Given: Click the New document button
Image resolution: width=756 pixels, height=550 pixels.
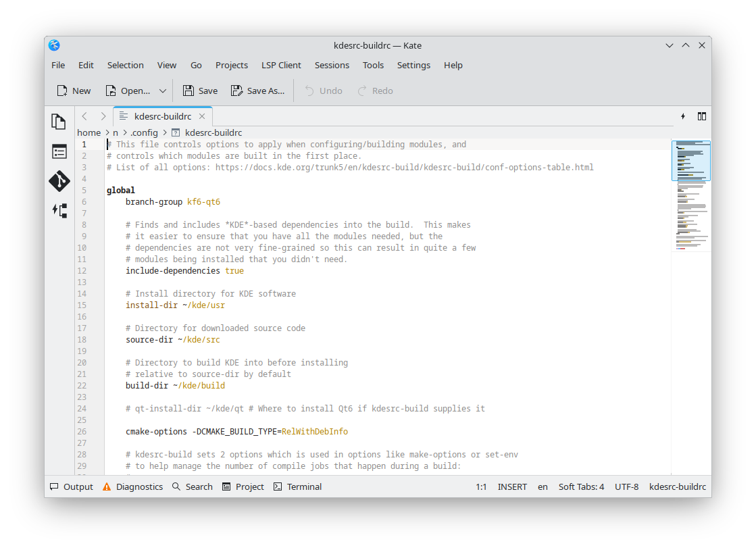Looking at the screenshot, I should coord(74,91).
